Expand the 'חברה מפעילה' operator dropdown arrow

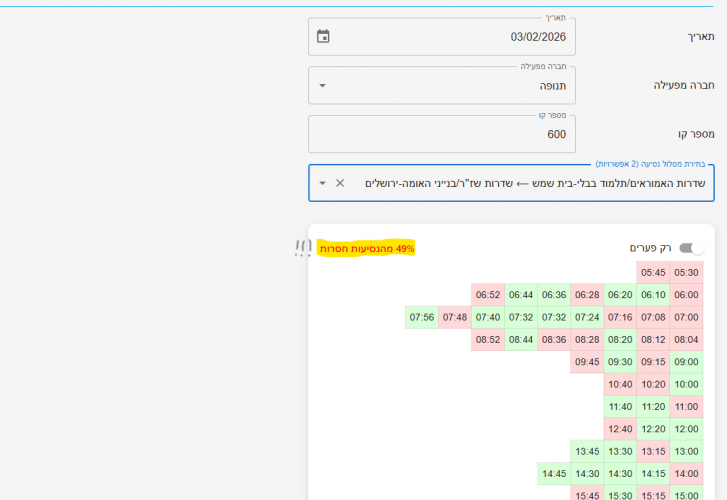point(322,86)
